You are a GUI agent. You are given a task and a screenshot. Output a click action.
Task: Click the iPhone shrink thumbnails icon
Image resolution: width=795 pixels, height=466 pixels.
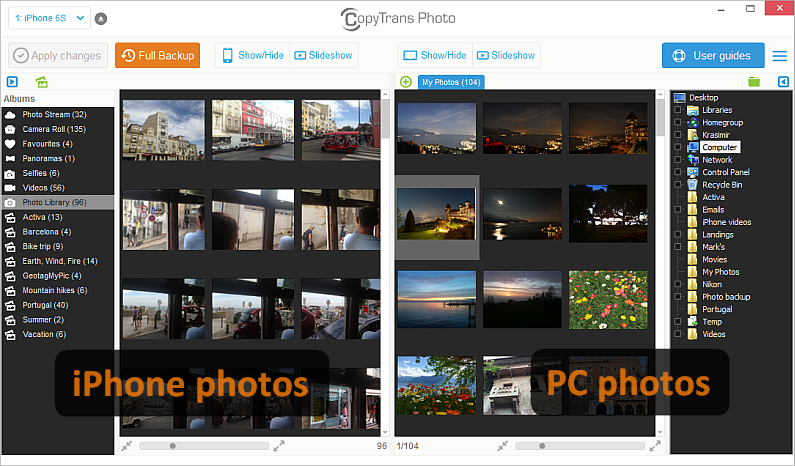[127, 446]
